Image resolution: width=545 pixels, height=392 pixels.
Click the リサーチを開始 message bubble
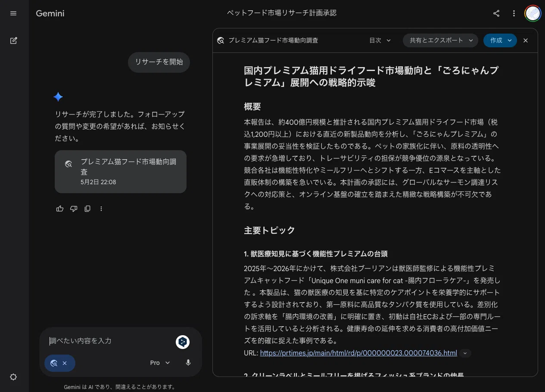pyautogui.click(x=159, y=62)
